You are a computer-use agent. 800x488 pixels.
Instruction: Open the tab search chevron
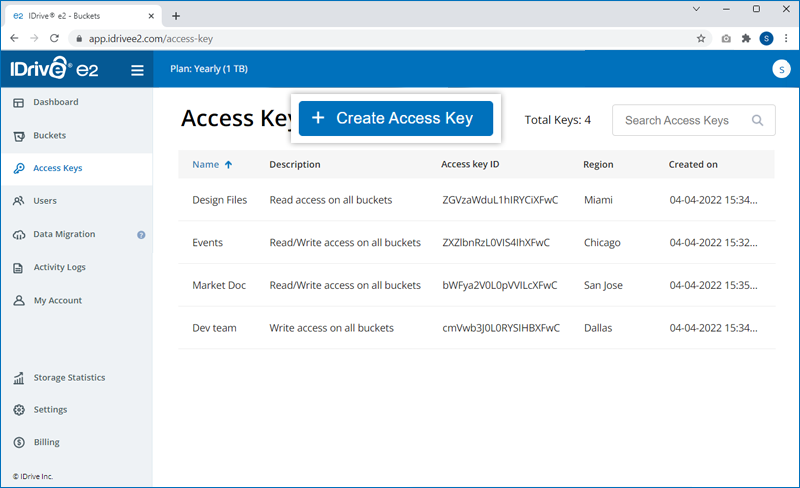[x=696, y=9]
